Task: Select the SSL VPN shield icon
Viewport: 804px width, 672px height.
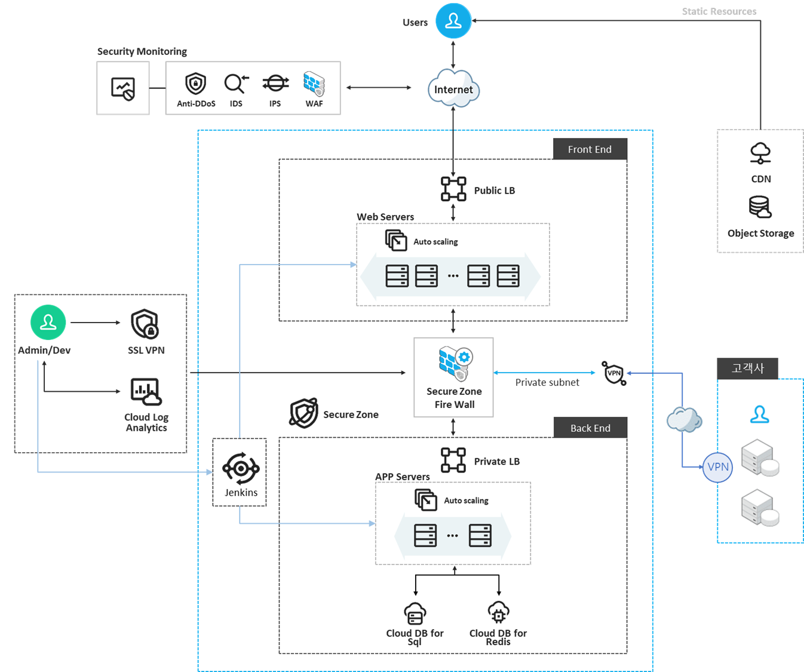Action: [145, 324]
